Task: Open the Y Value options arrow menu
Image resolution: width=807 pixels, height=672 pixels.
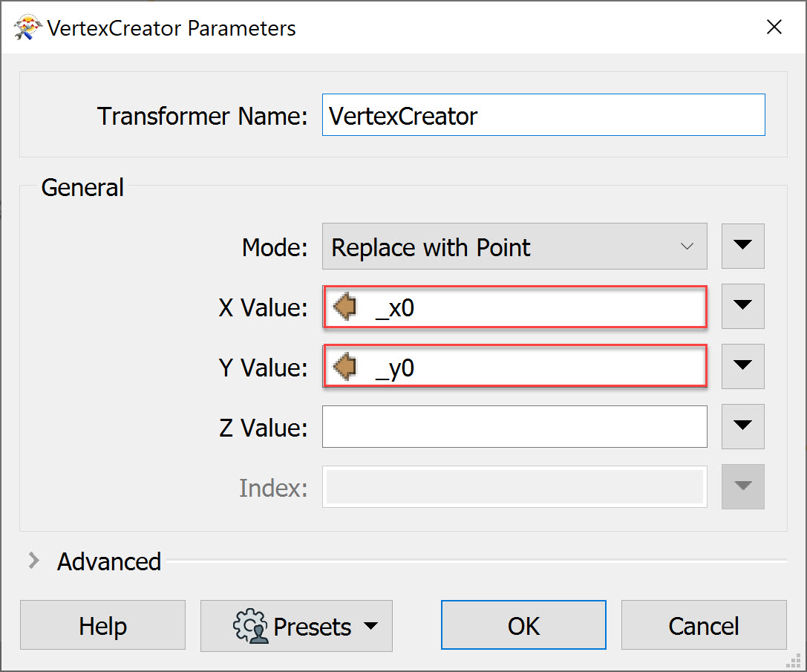Action: (x=742, y=367)
